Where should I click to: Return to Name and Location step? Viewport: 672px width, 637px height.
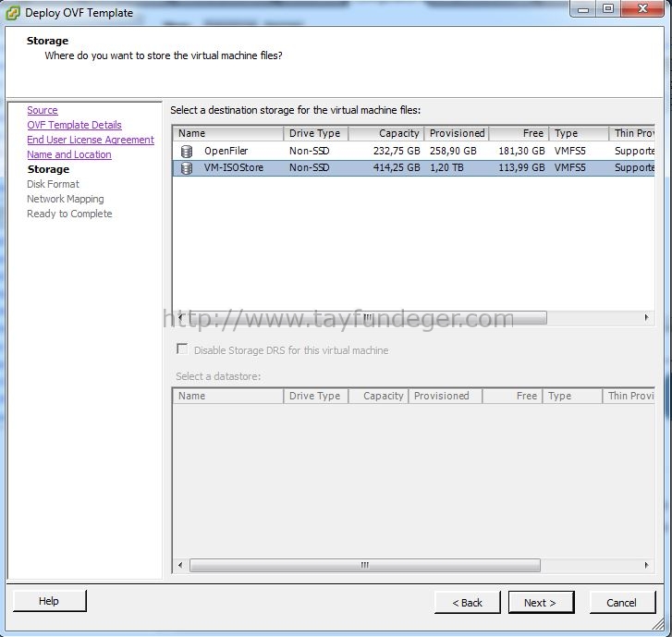point(69,154)
